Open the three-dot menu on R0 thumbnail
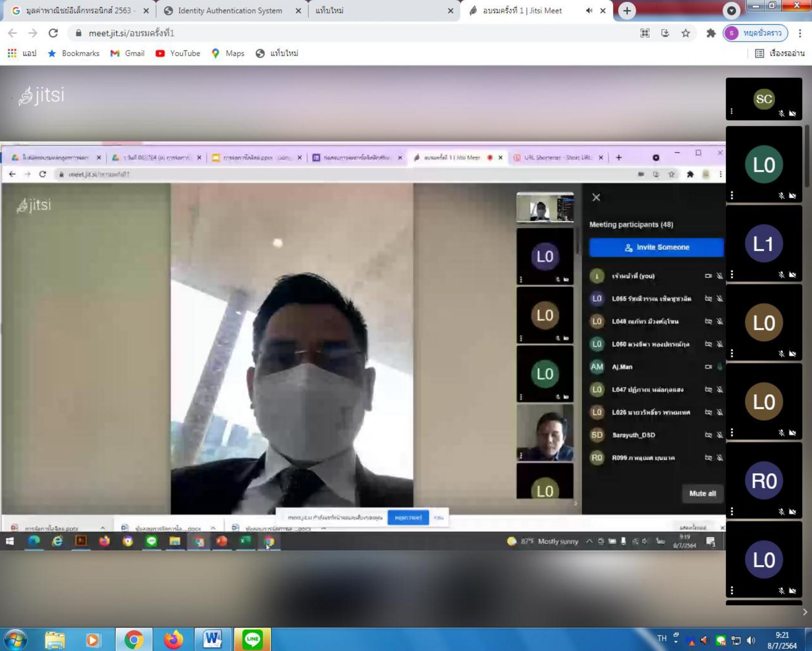 (732, 511)
